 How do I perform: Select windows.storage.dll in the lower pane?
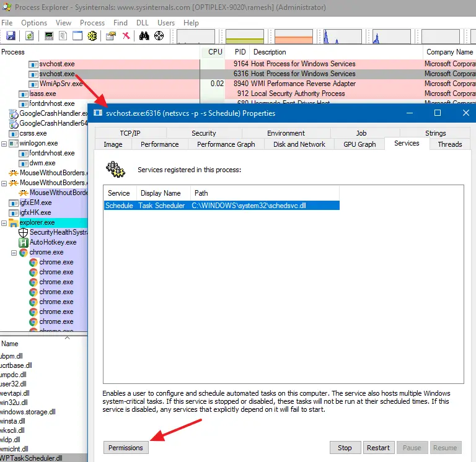pos(28,412)
